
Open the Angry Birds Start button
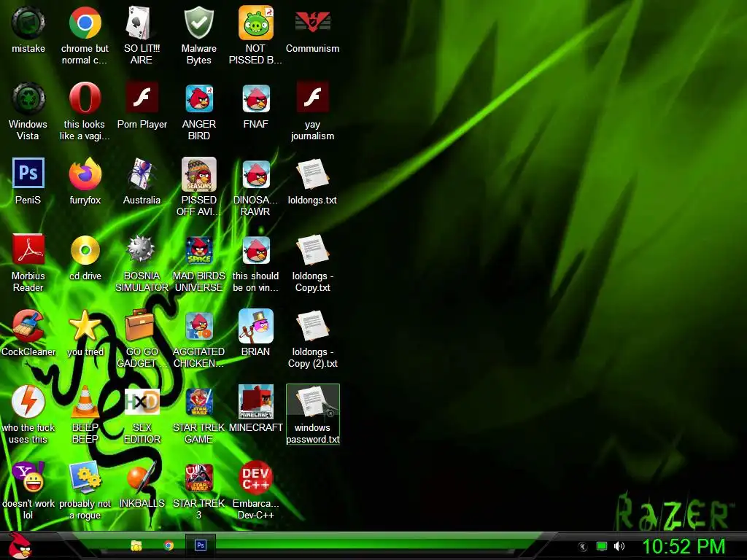[x=20, y=545]
